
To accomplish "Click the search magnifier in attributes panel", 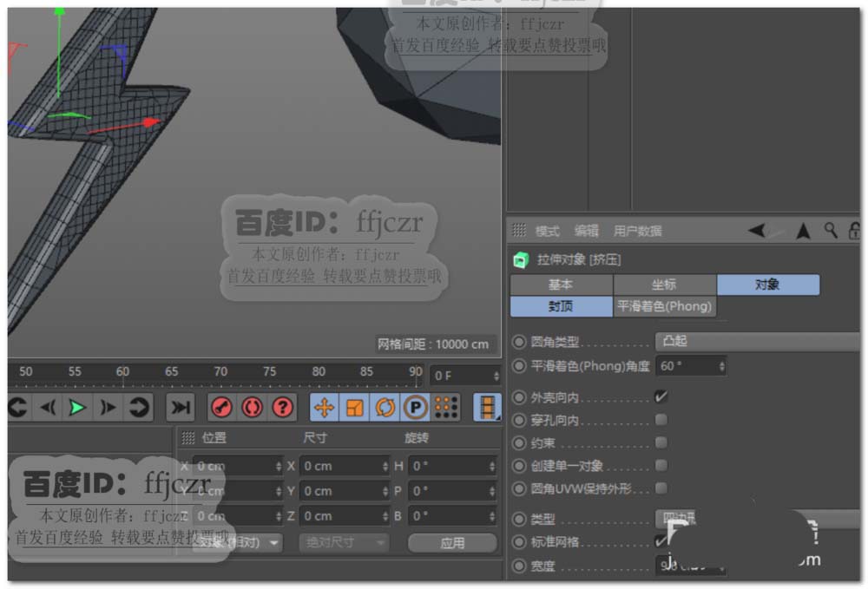I will coord(831,230).
